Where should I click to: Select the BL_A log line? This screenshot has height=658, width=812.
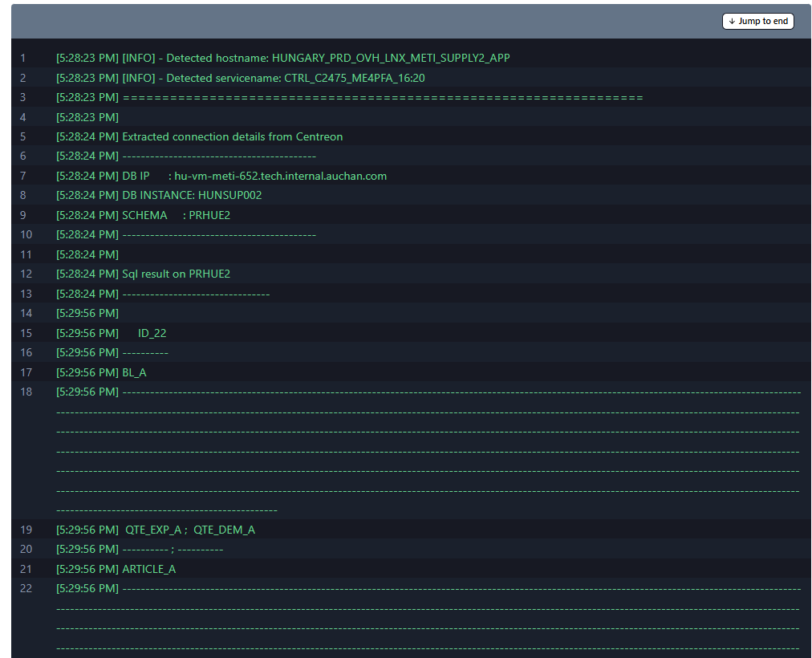point(101,372)
